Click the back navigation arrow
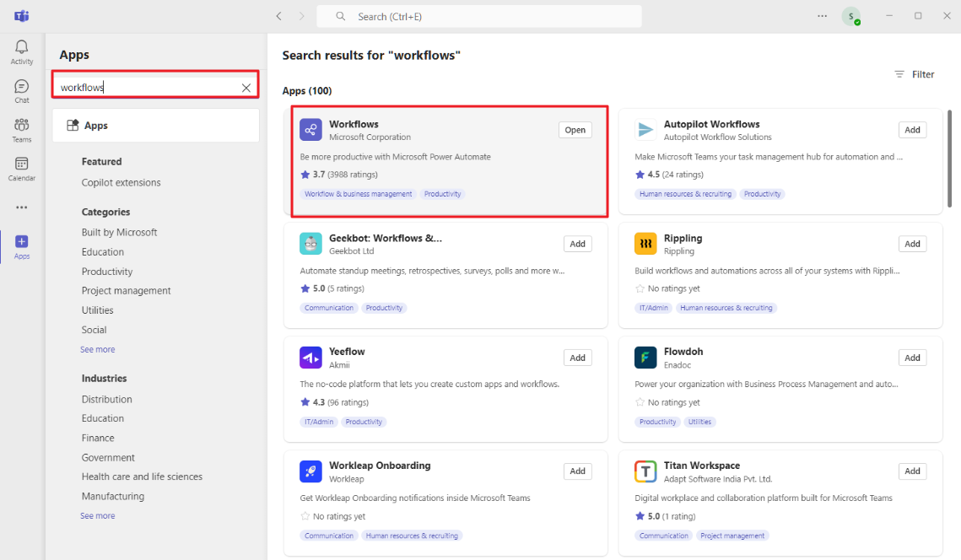This screenshot has width=961, height=560. pos(278,16)
